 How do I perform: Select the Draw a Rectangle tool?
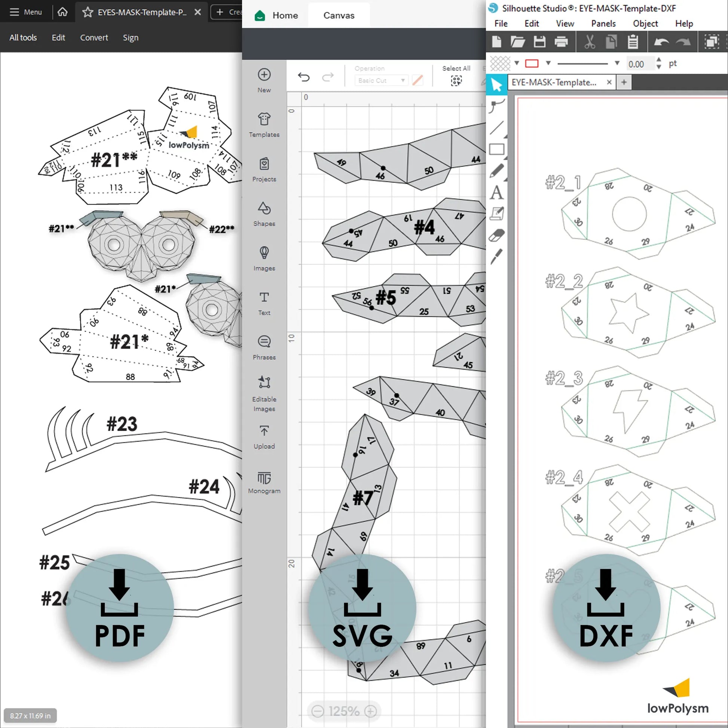496,149
